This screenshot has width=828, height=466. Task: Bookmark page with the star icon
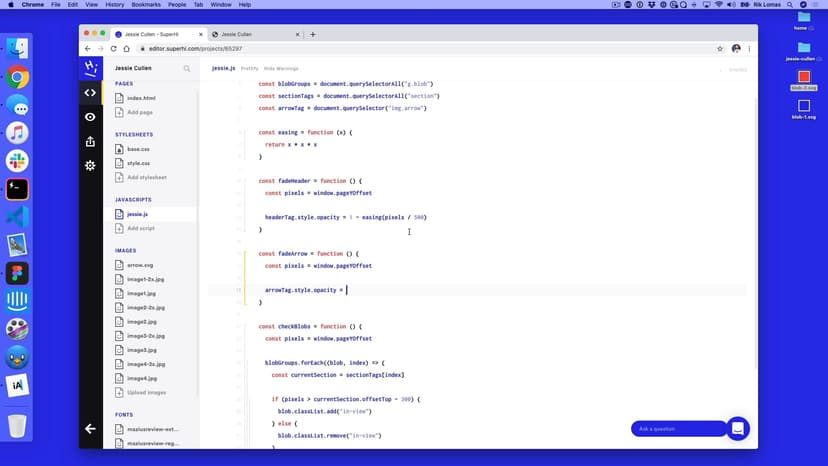(720, 48)
